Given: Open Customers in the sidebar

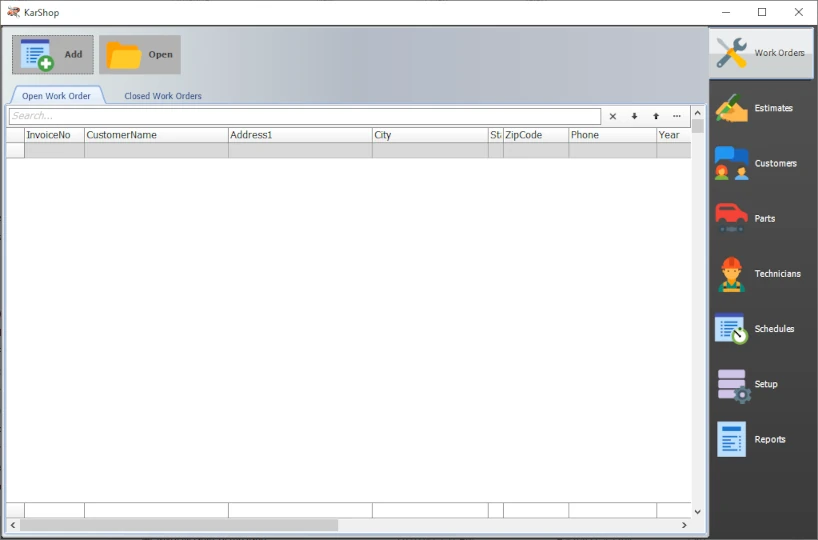Looking at the screenshot, I should [x=761, y=163].
